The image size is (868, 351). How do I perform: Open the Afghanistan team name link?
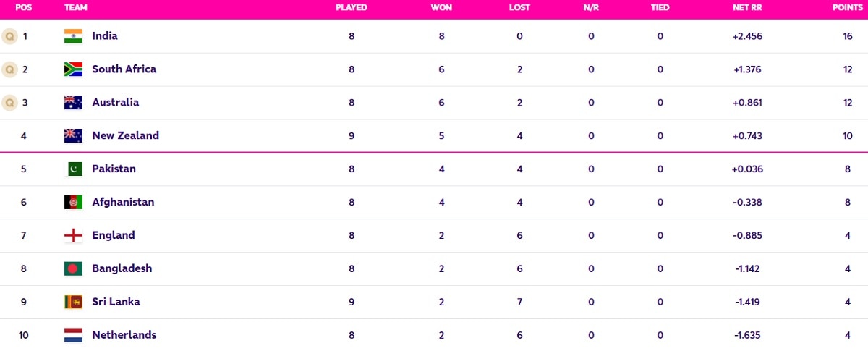(123, 202)
